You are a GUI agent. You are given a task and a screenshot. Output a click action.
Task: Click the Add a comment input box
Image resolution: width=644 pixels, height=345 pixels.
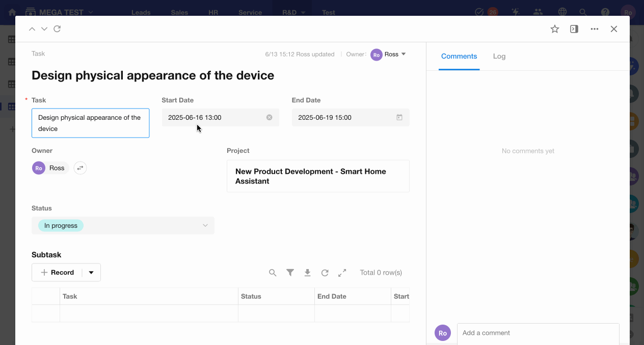pos(538,333)
